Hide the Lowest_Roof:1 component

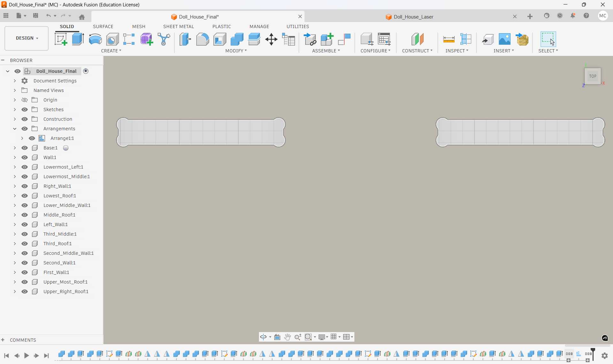[x=25, y=196]
